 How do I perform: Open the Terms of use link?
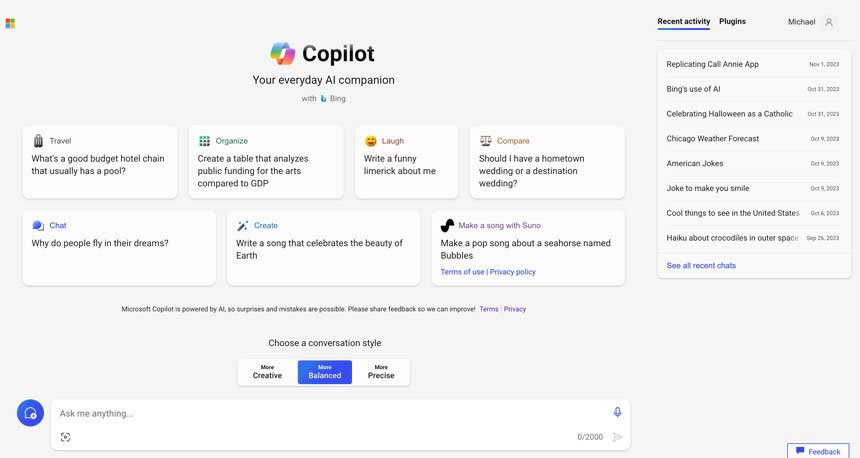[x=462, y=272]
